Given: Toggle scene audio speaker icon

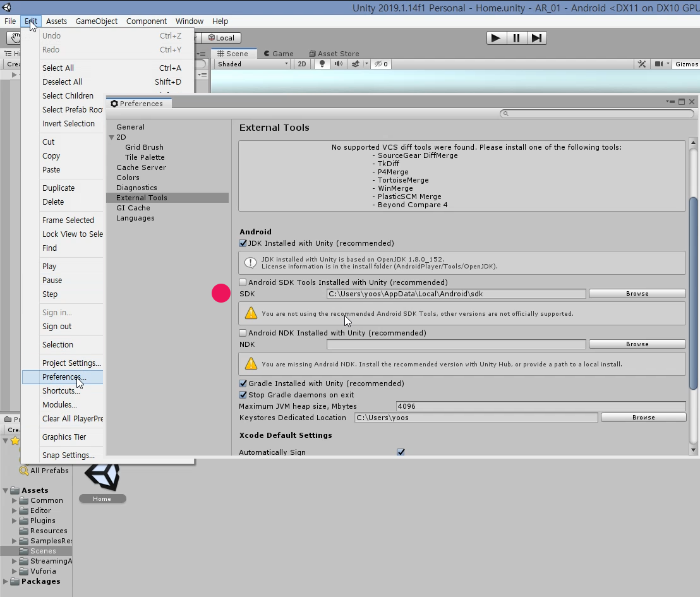Looking at the screenshot, I should point(339,64).
